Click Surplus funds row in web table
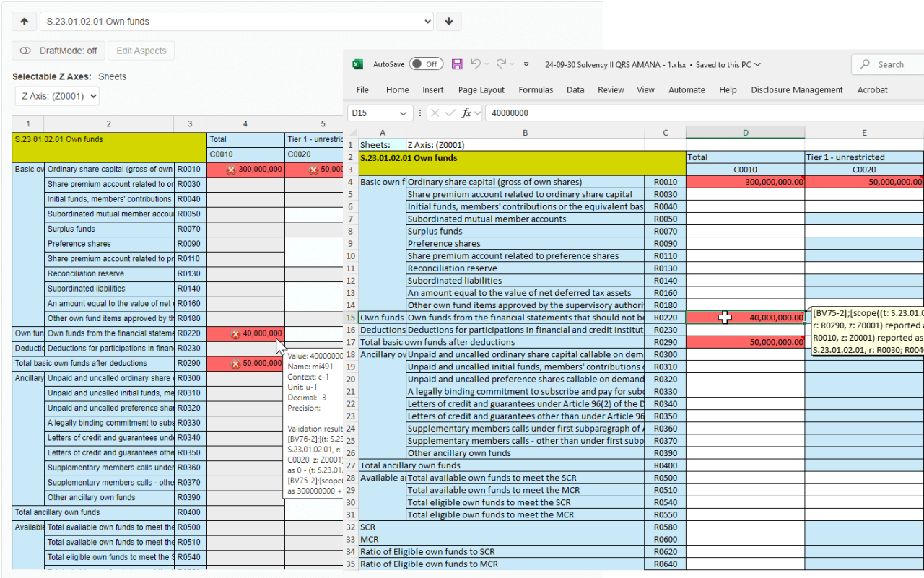Viewport: 924px width, 578px height. [x=110, y=229]
